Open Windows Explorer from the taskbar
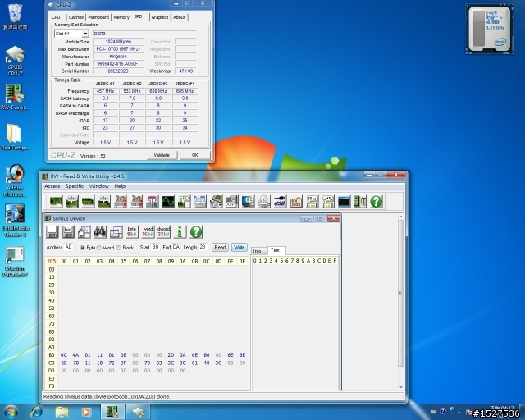 click(x=62, y=412)
